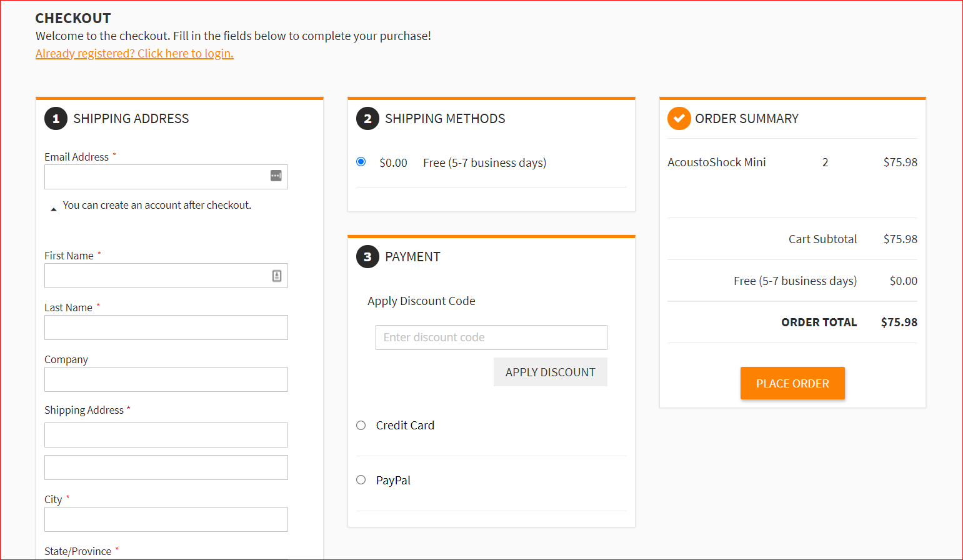Focus the Company input field
Viewport: 963px width, 560px height.
166,379
